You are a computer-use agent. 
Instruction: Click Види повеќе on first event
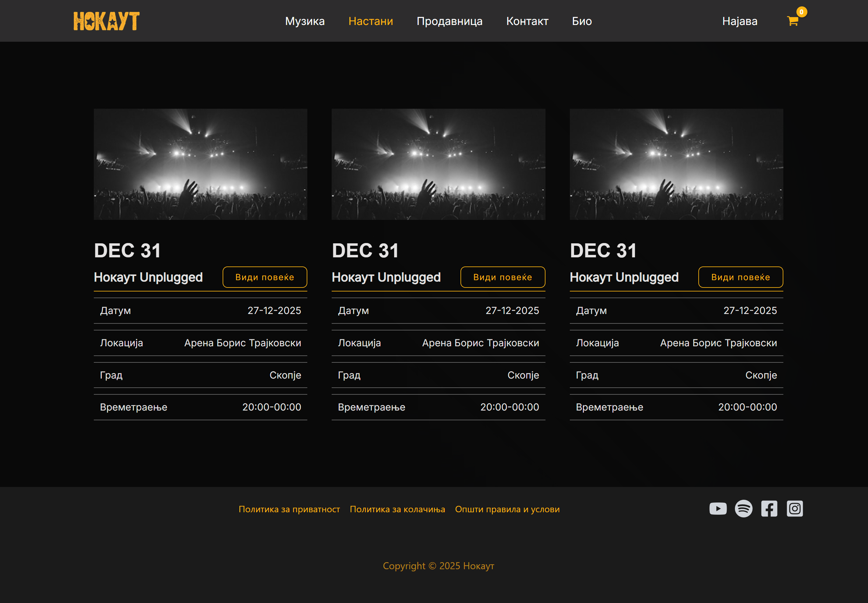click(x=265, y=277)
